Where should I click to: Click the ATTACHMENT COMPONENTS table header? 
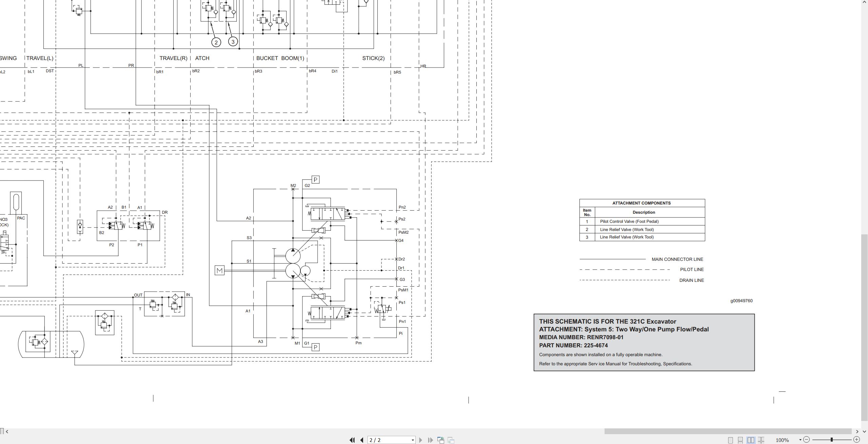(x=642, y=203)
